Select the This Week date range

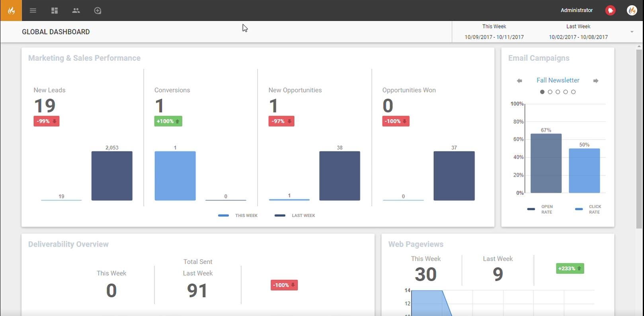point(494,32)
